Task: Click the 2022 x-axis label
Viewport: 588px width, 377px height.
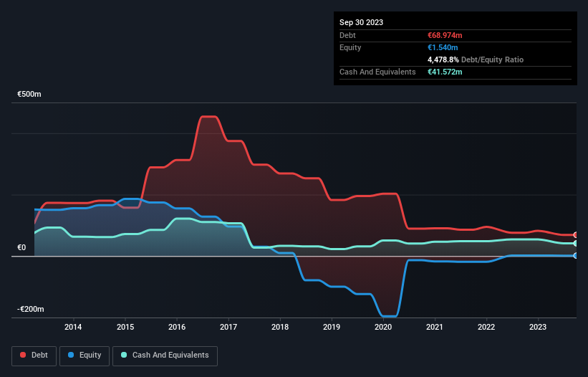Action: click(x=486, y=327)
